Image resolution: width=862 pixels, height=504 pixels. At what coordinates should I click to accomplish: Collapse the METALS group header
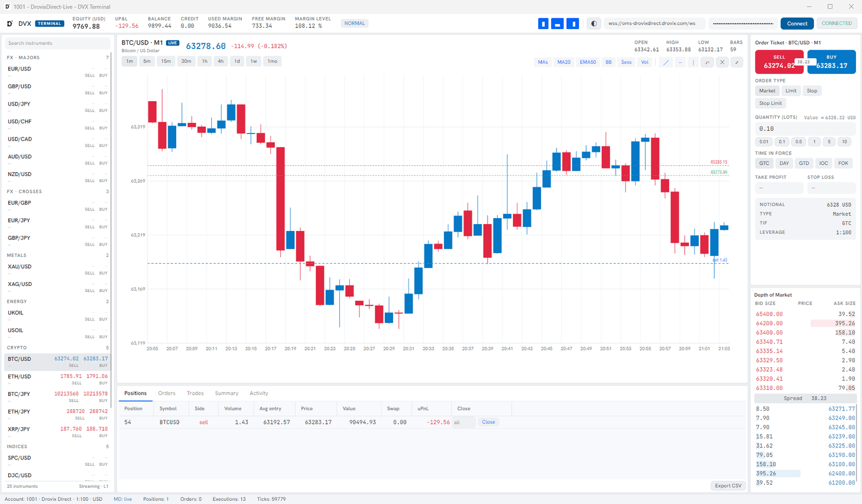coord(57,255)
